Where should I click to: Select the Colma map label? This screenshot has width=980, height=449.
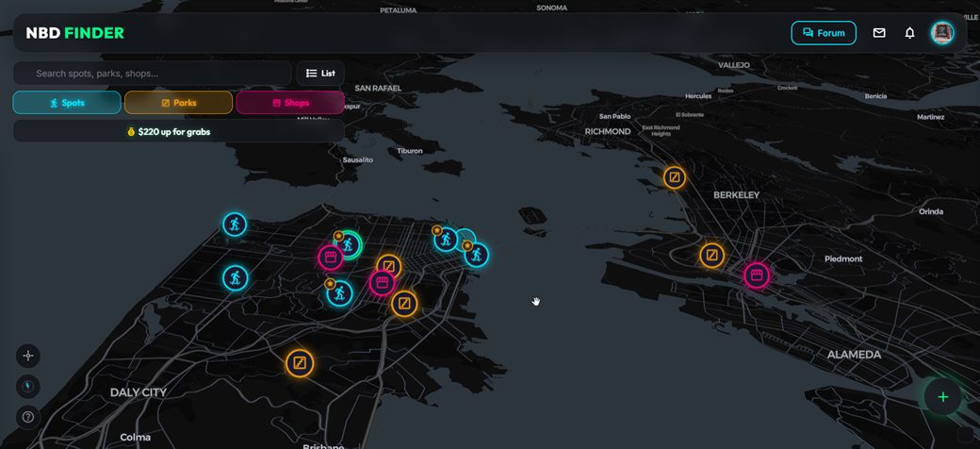point(135,437)
